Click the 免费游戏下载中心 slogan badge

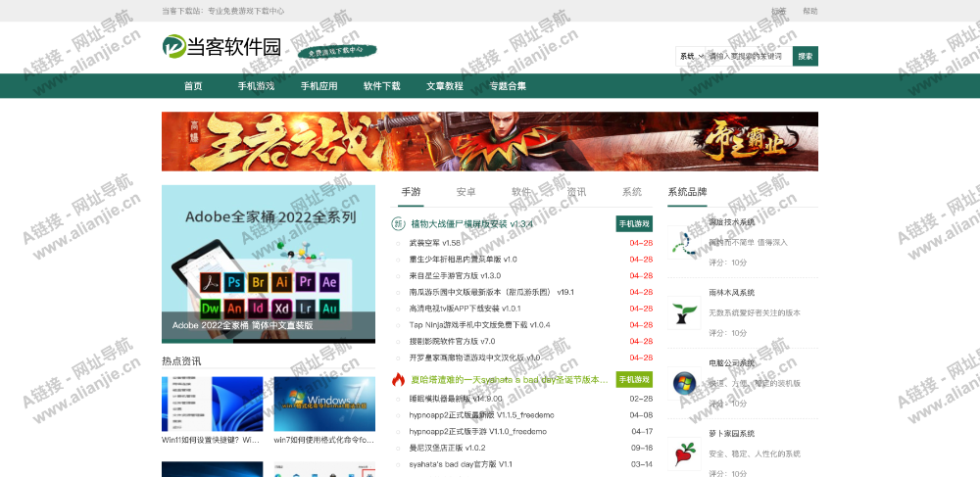click(x=337, y=52)
